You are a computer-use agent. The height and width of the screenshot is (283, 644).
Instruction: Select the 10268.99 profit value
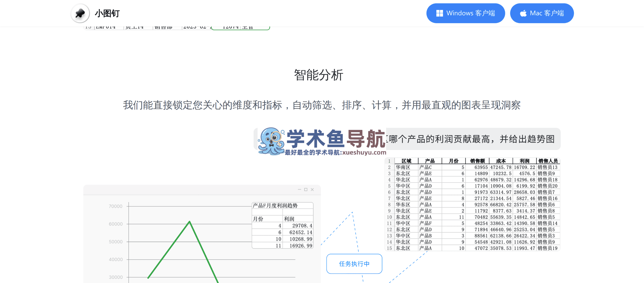[x=301, y=239]
